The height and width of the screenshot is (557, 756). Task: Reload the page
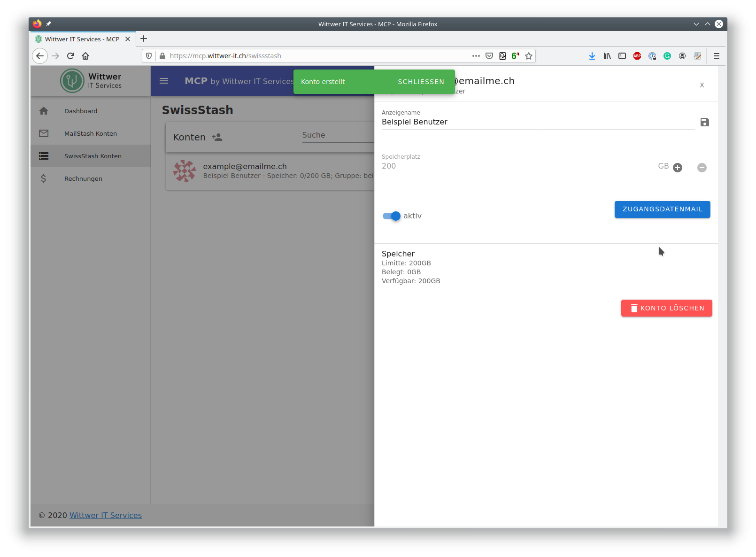click(70, 56)
